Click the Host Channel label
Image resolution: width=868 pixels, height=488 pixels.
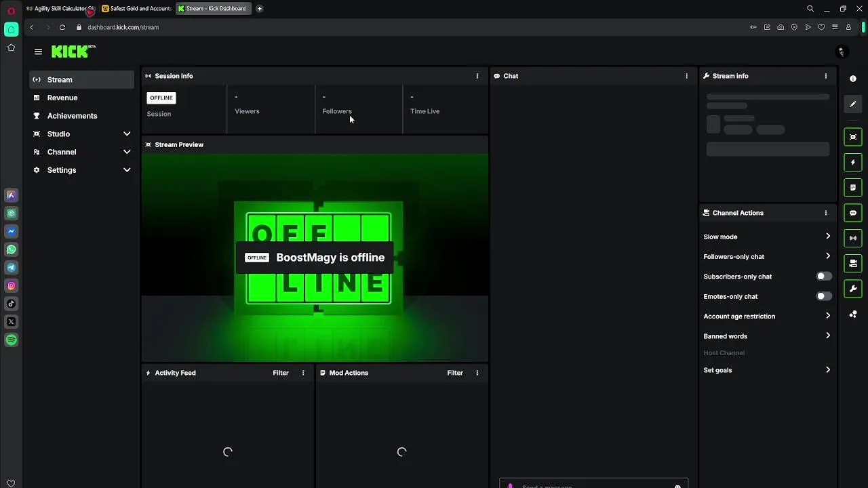(x=724, y=353)
